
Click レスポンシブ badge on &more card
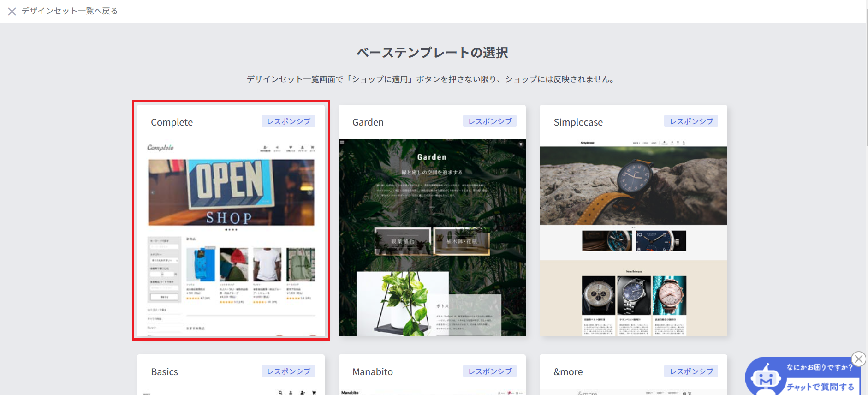(691, 371)
